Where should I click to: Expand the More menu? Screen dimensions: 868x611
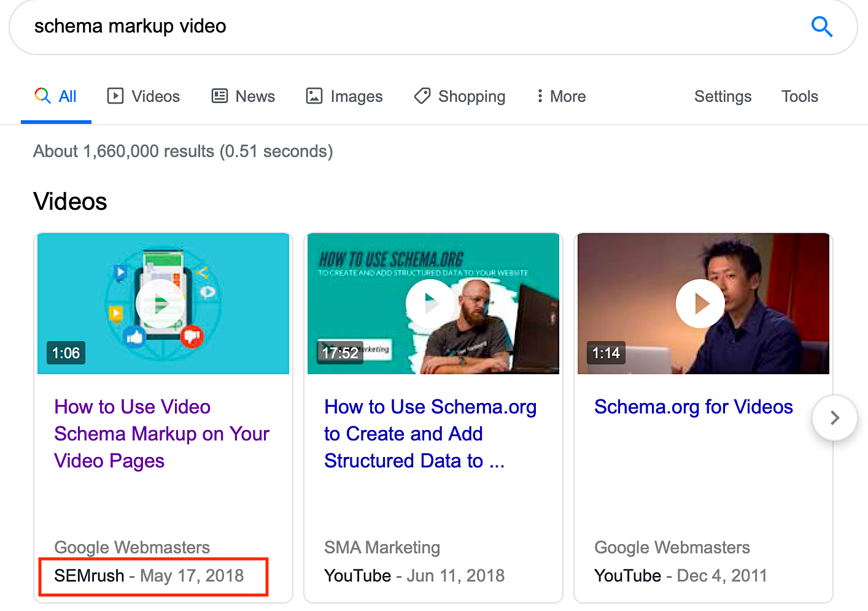[561, 96]
